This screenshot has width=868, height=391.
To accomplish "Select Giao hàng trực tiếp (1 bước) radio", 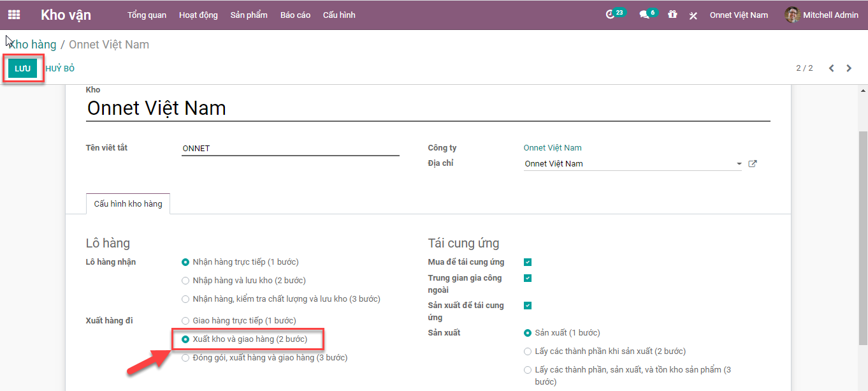I will pyautogui.click(x=185, y=321).
